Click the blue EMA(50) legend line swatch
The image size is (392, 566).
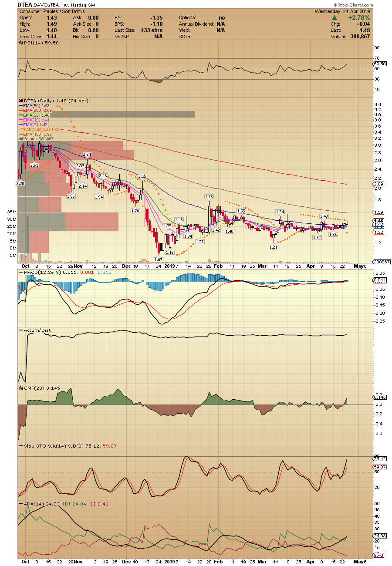point(20,105)
